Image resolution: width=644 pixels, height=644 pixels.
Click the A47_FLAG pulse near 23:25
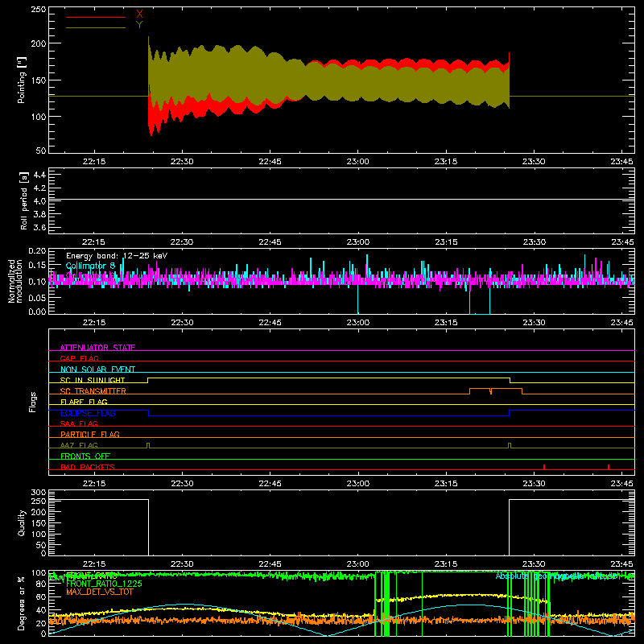510,445
